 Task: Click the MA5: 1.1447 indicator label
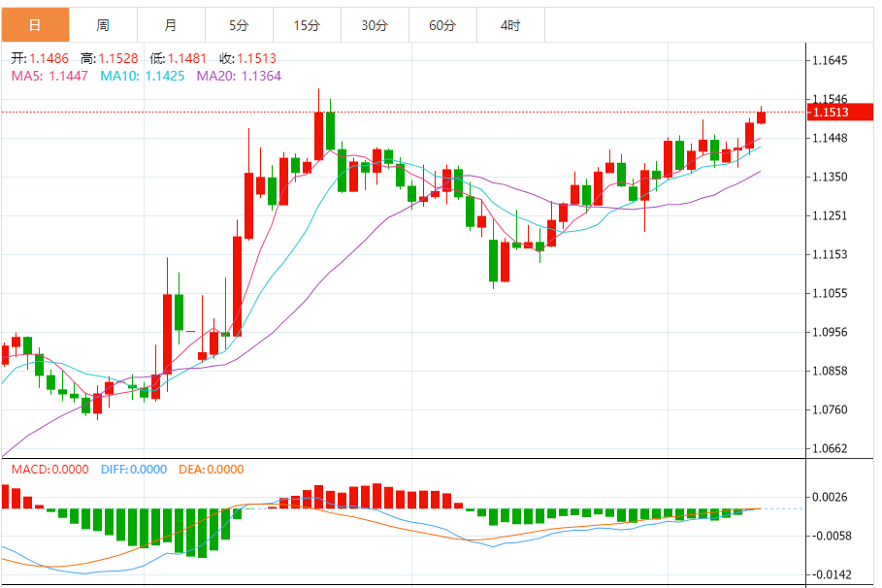[49, 76]
